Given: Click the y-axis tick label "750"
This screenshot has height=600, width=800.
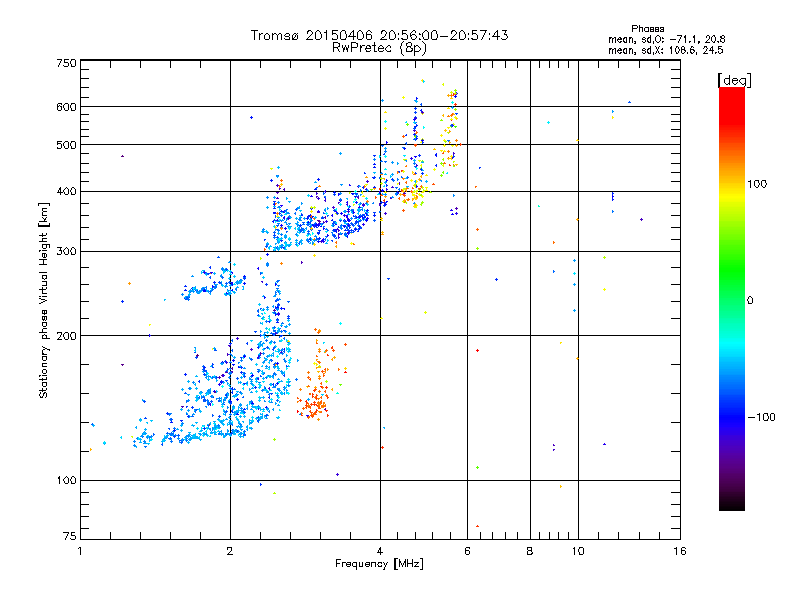Looking at the screenshot, I should point(66,63).
